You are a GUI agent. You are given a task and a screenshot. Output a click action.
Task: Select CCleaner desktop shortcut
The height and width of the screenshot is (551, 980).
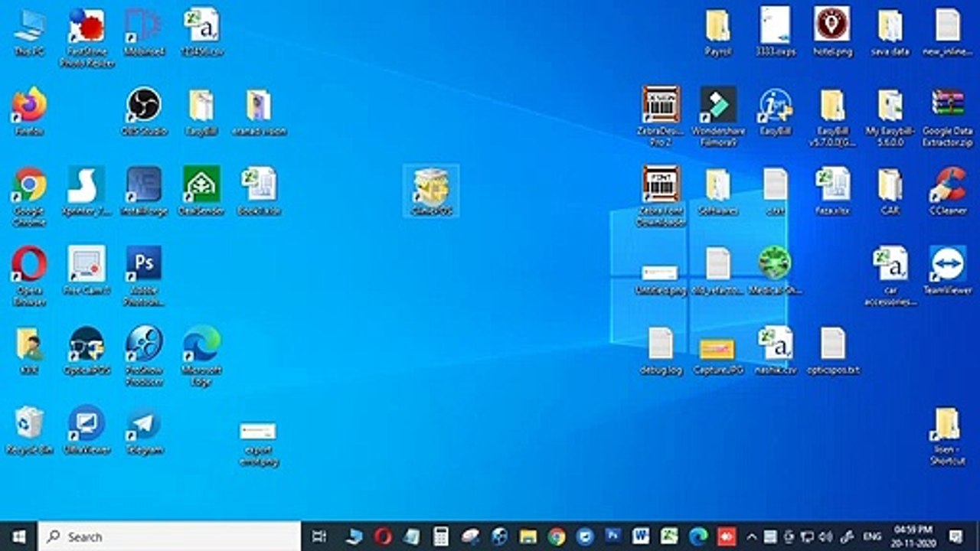pos(948,191)
